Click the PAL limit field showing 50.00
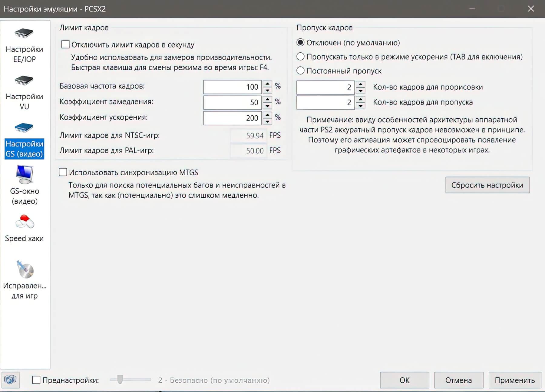Viewport: 545px width, 392px height. click(248, 150)
